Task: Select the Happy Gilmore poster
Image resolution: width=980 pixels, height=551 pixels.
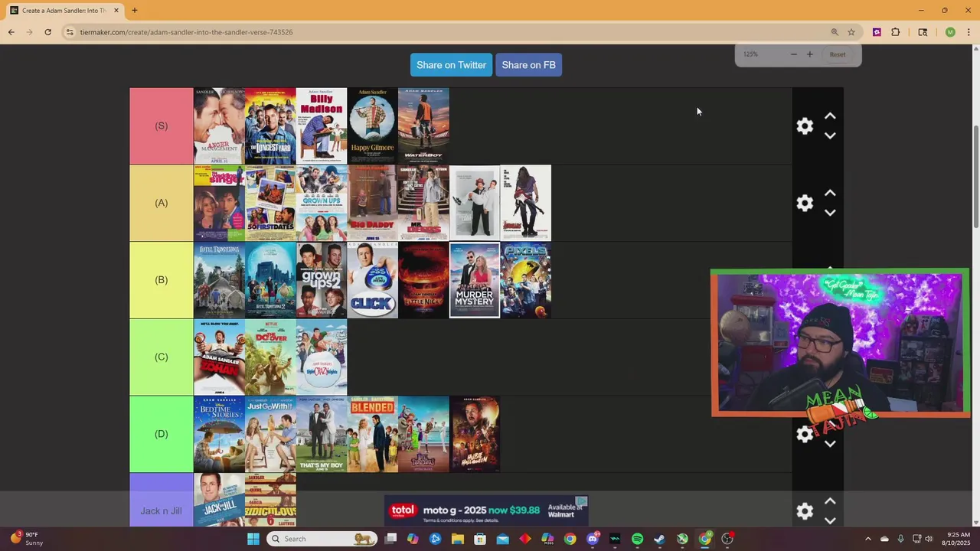Action: (372, 126)
